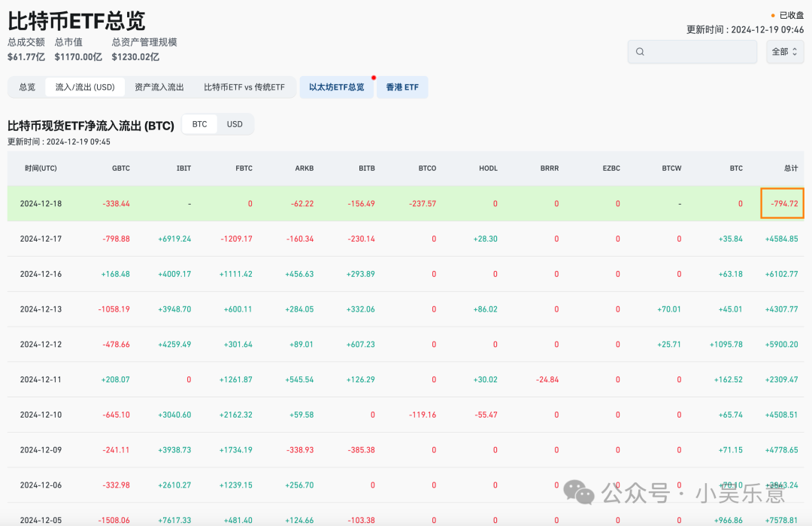812x526 pixels.
Task: Click IBIT value +6919.24
Action: 174,239
